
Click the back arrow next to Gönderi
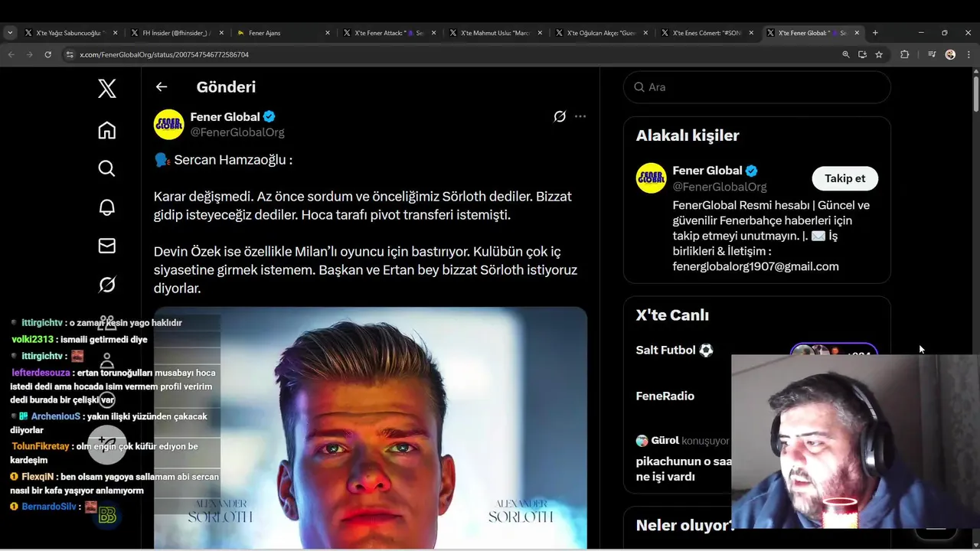162,86
